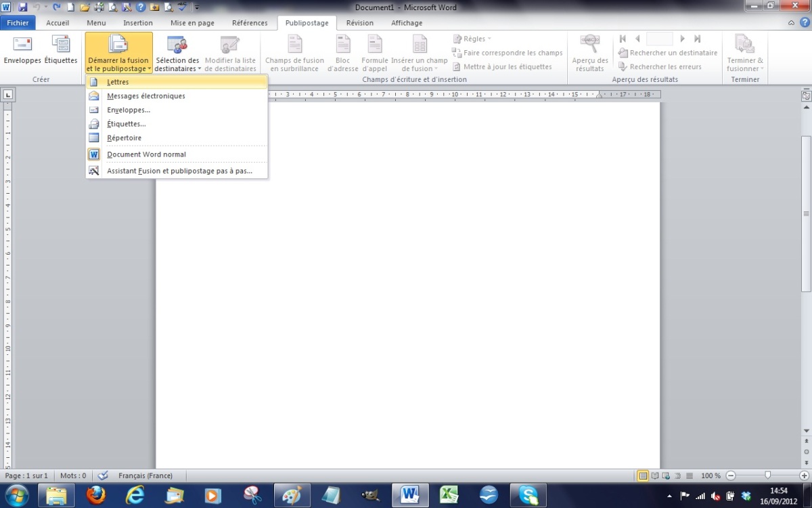Click the Mots : 0 word count

(73, 475)
